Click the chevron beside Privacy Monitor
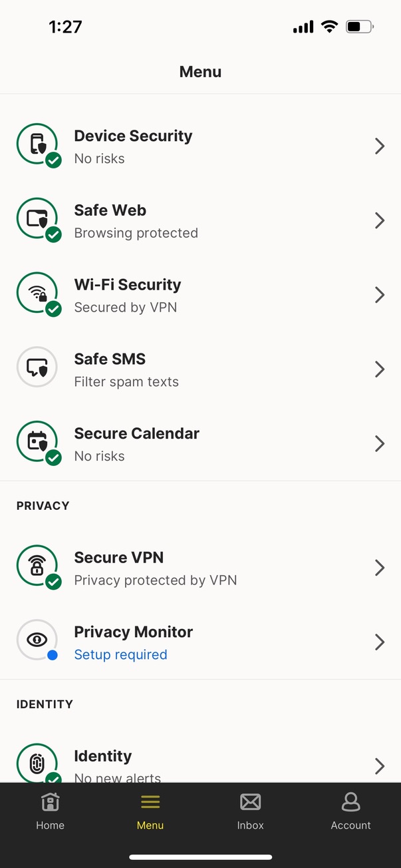401x868 pixels. [x=380, y=642]
